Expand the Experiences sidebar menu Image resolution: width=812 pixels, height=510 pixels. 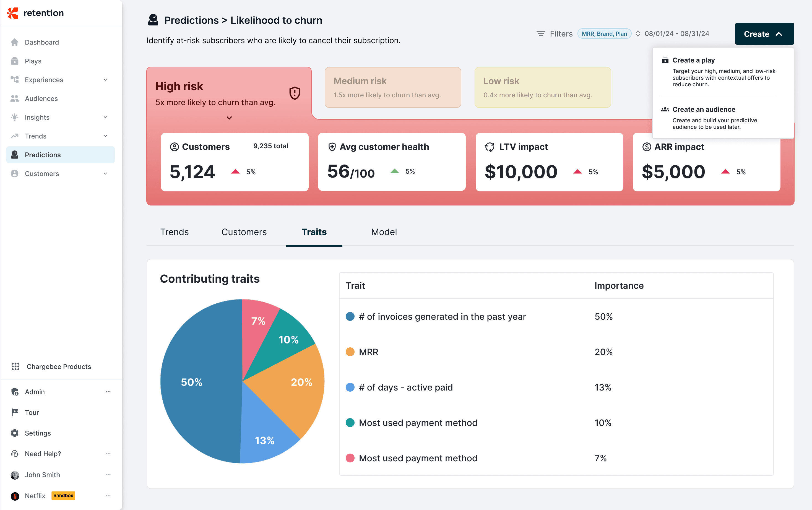tap(105, 80)
